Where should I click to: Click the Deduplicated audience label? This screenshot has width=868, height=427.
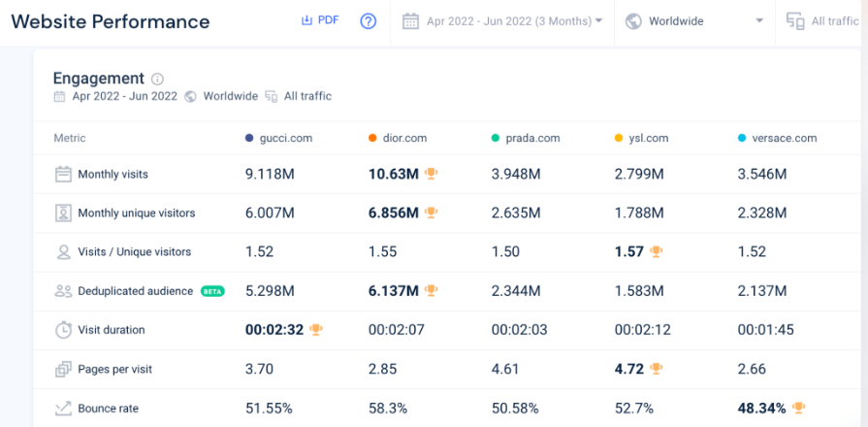pyautogui.click(x=136, y=291)
